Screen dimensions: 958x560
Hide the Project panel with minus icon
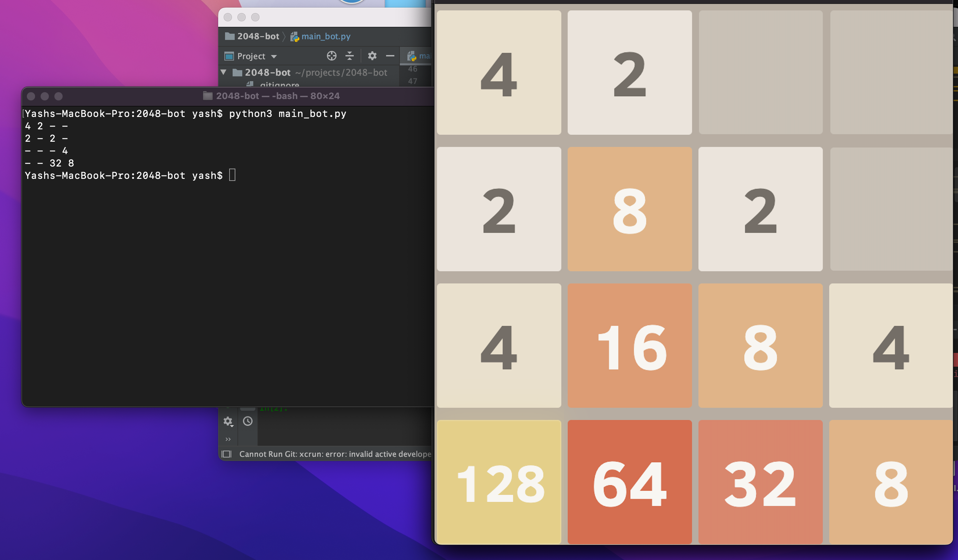point(390,56)
